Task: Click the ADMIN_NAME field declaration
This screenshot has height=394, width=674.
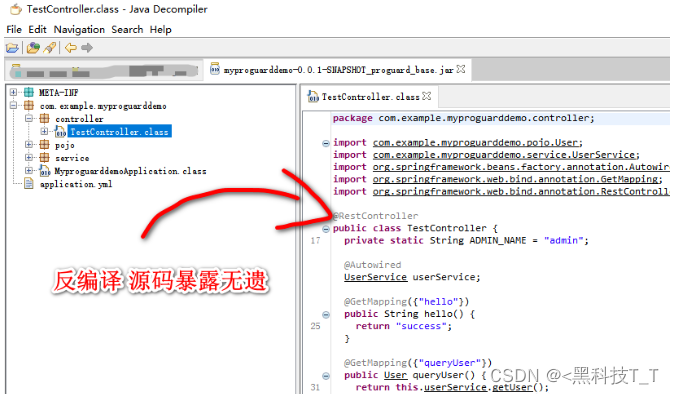Action: click(x=466, y=241)
